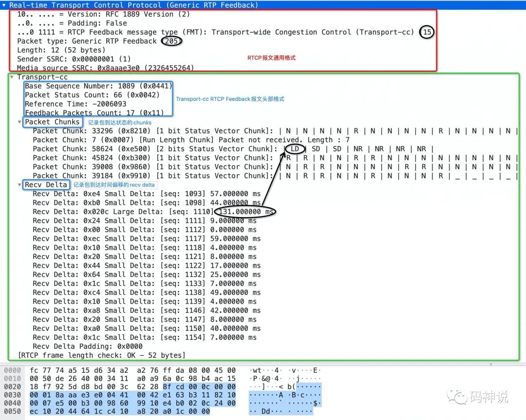Click hex dump row at offset 0000
The width and height of the screenshot is (526, 420).
coord(132,370)
